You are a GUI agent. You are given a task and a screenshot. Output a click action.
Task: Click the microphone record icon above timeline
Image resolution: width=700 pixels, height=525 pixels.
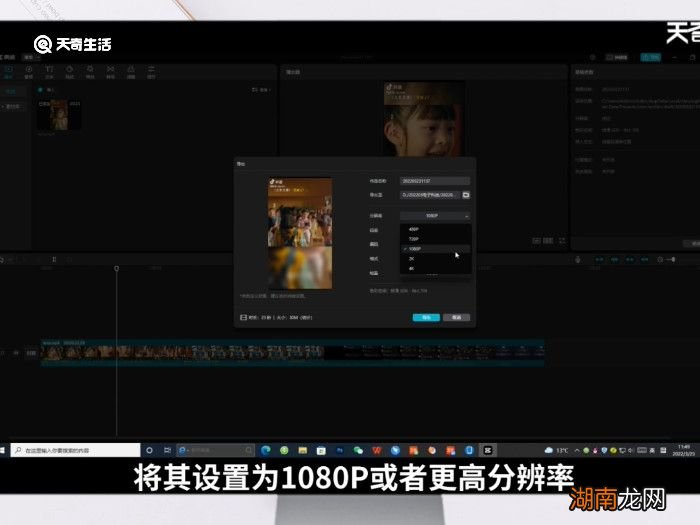point(578,259)
